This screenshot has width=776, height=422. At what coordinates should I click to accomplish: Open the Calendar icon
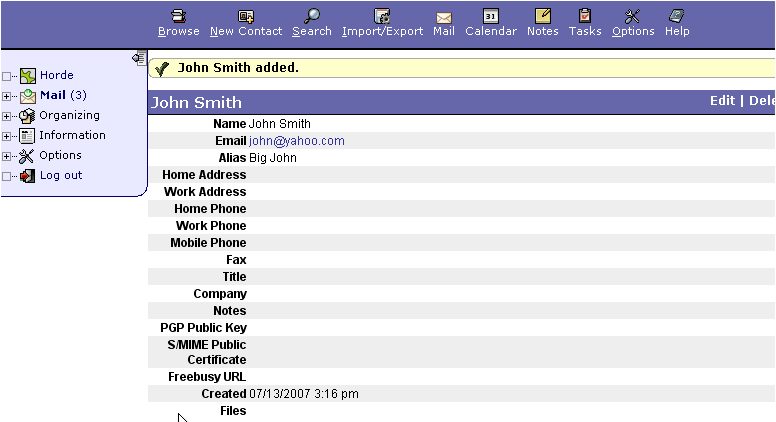tap(491, 15)
